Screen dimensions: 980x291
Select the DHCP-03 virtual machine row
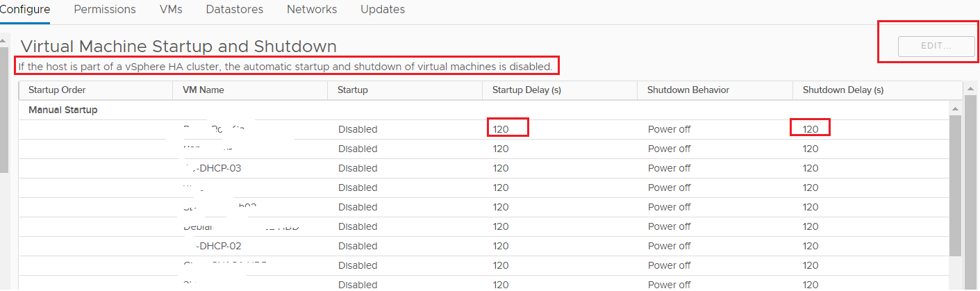[x=484, y=168]
